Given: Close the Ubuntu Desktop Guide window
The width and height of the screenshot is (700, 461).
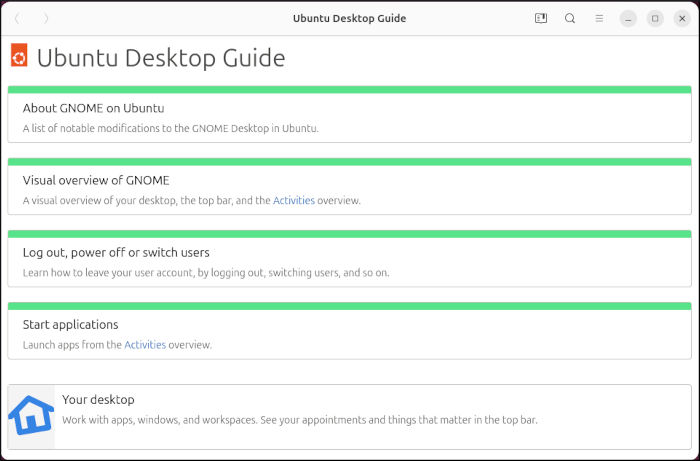Looking at the screenshot, I should pos(682,18).
